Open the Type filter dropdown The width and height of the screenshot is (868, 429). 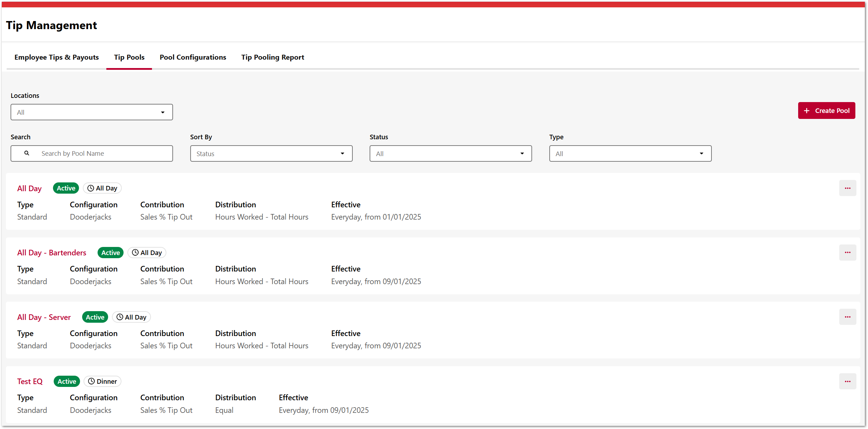pyautogui.click(x=630, y=154)
